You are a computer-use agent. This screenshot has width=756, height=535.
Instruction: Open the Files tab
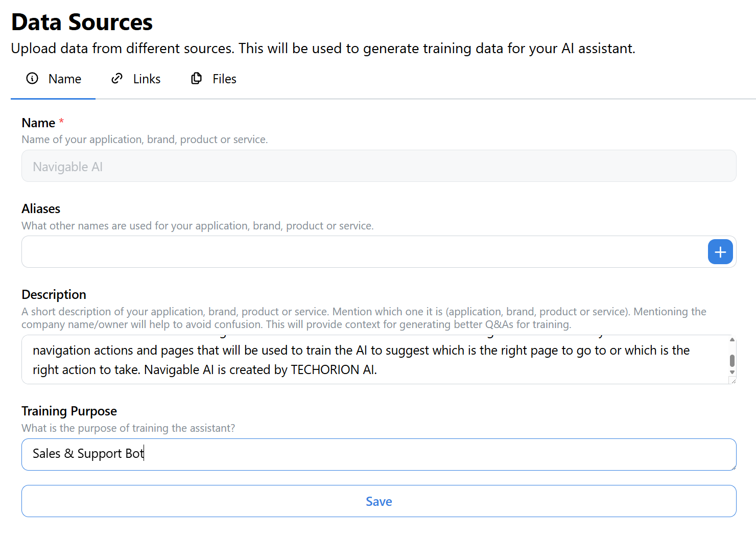[x=214, y=79]
